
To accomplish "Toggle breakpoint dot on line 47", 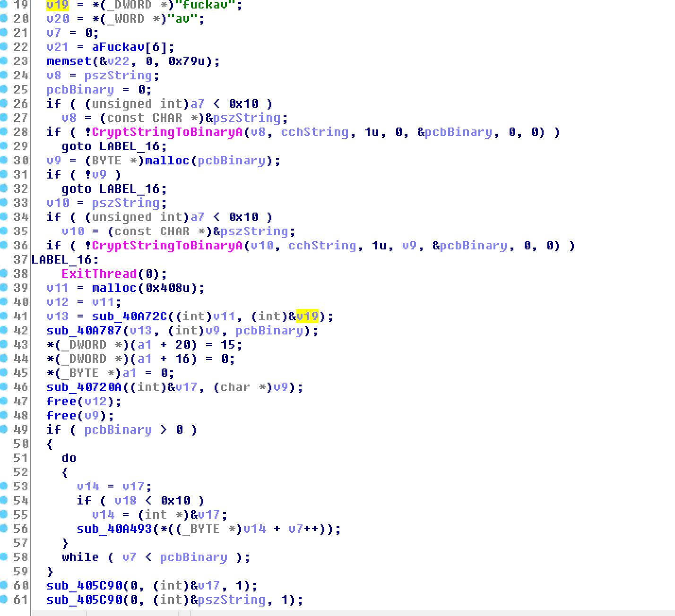I will tap(4, 401).
